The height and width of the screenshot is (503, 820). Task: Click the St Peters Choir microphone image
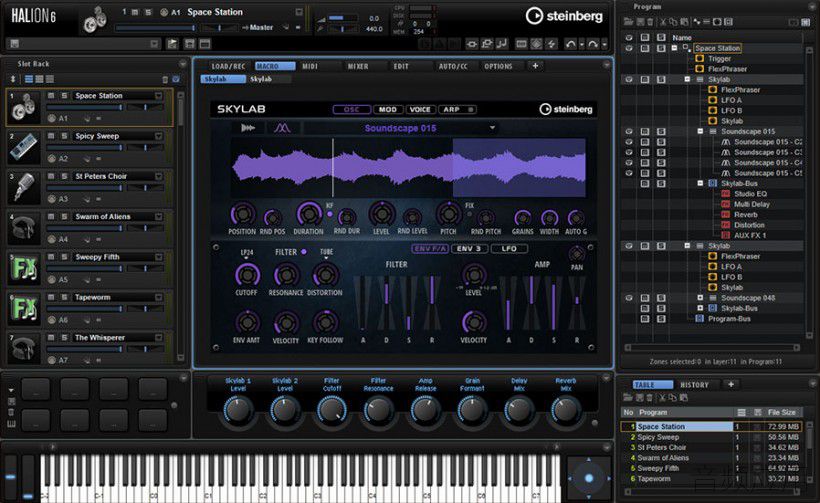click(24, 189)
